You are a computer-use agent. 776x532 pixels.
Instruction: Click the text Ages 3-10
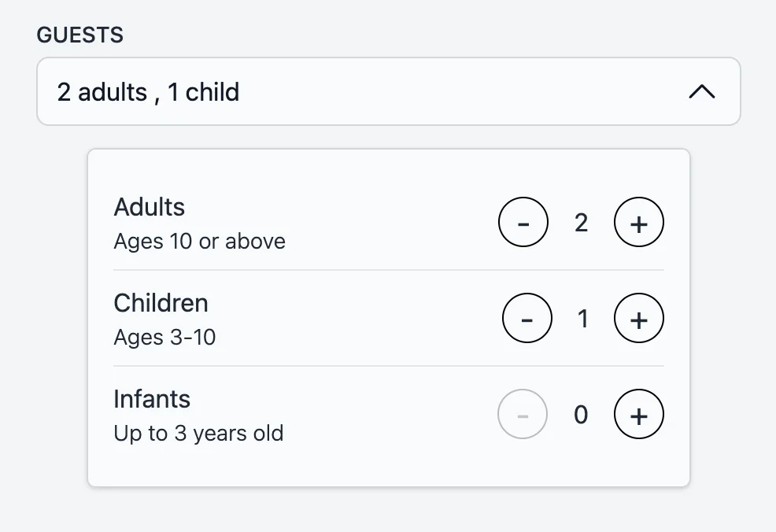[x=164, y=337]
